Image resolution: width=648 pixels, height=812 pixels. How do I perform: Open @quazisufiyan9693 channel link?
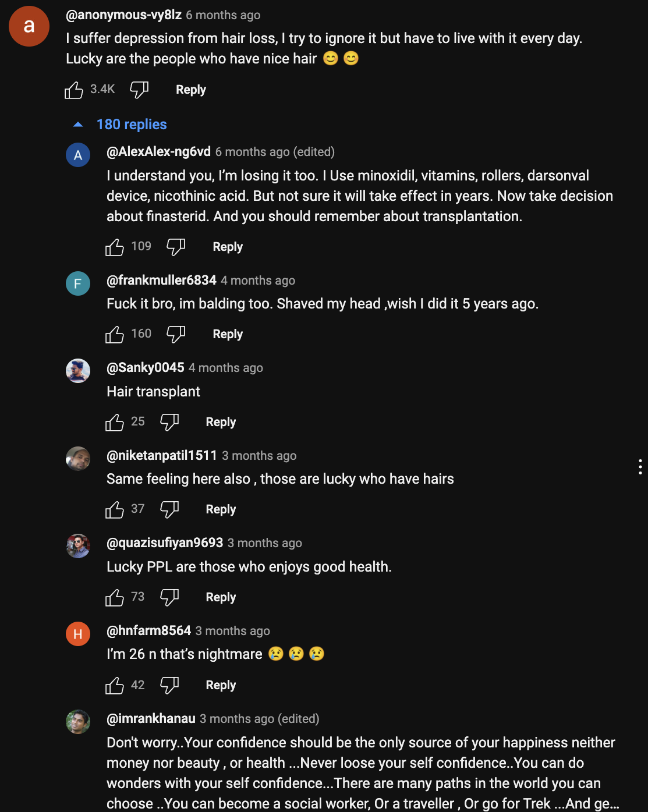coord(165,543)
